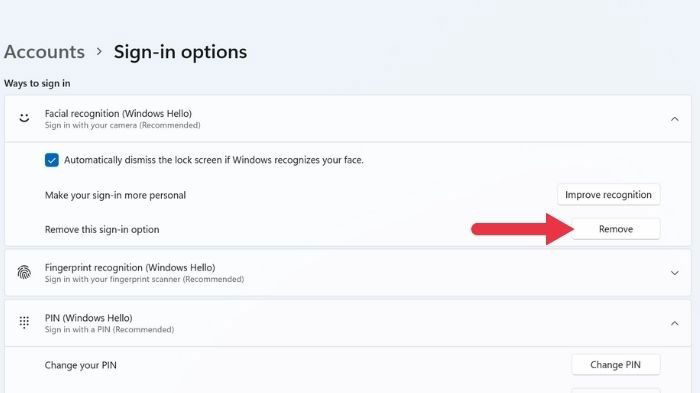700x393 pixels.
Task: Remove the facial recognition sign-in option
Action: (616, 229)
